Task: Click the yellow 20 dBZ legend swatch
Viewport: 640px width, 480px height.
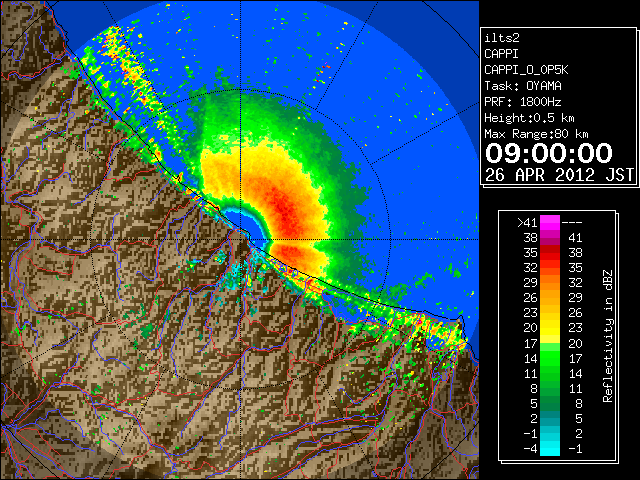Action: [x=550, y=328]
